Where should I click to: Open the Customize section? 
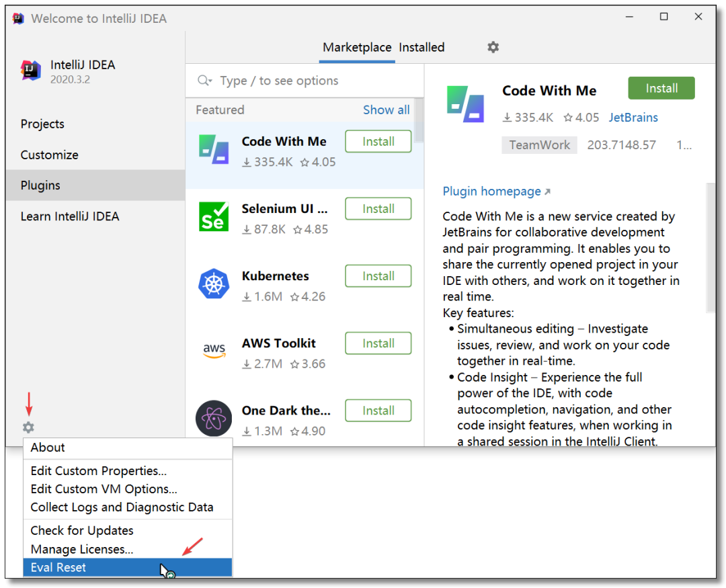95,155
